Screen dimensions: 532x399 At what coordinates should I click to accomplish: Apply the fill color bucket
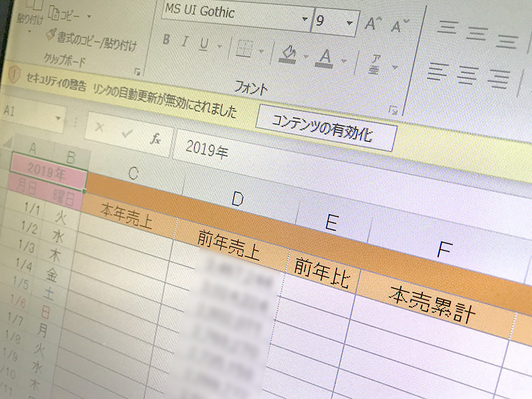289,55
